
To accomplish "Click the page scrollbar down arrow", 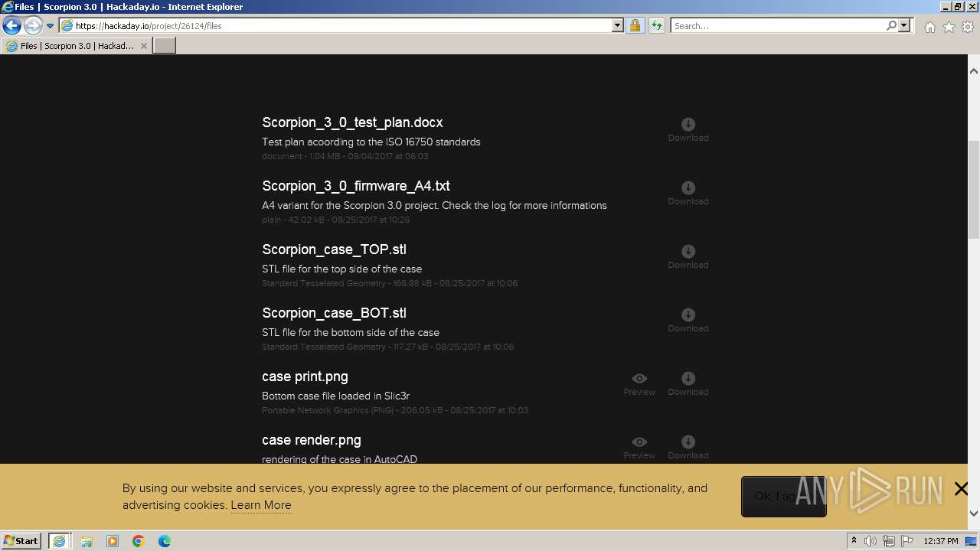I will tap(974, 514).
